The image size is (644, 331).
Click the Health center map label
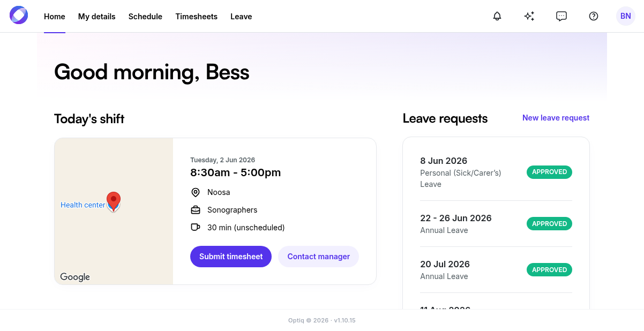click(x=83, y=205)
